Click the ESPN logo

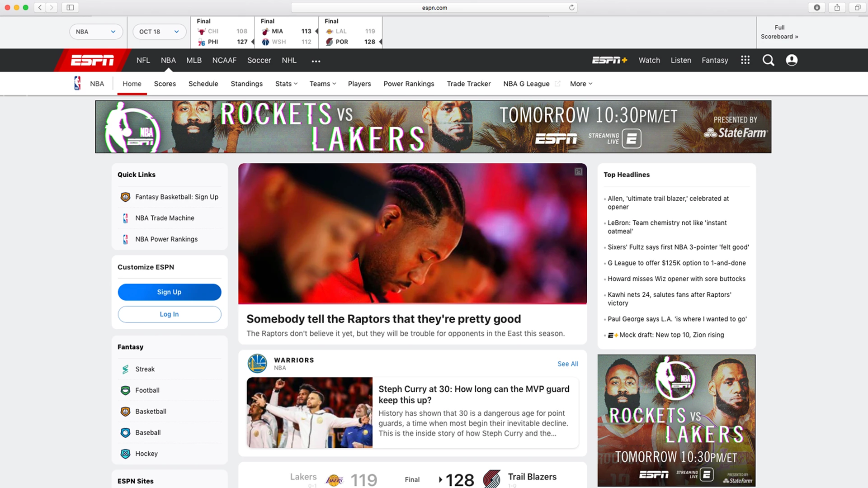[92, 60]
